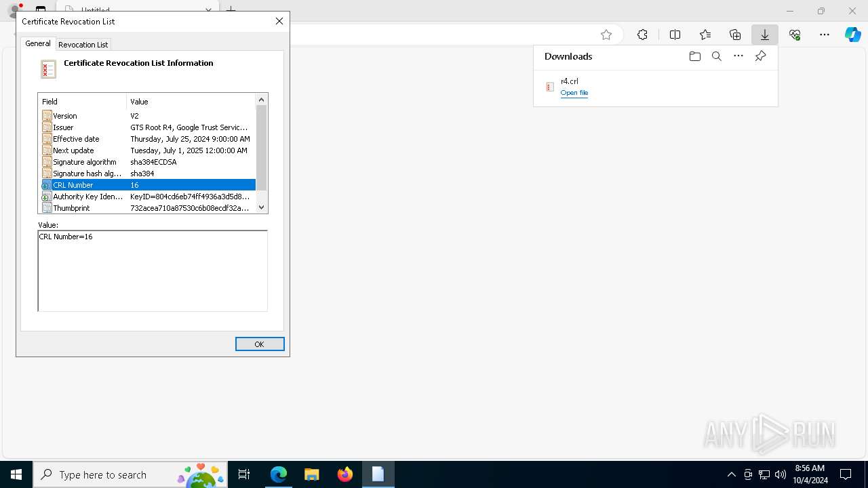Image resolution: width=868 pixels, height=488 pixels.
Task: Select the Thumbprint field row
Action: click(148, 208)
